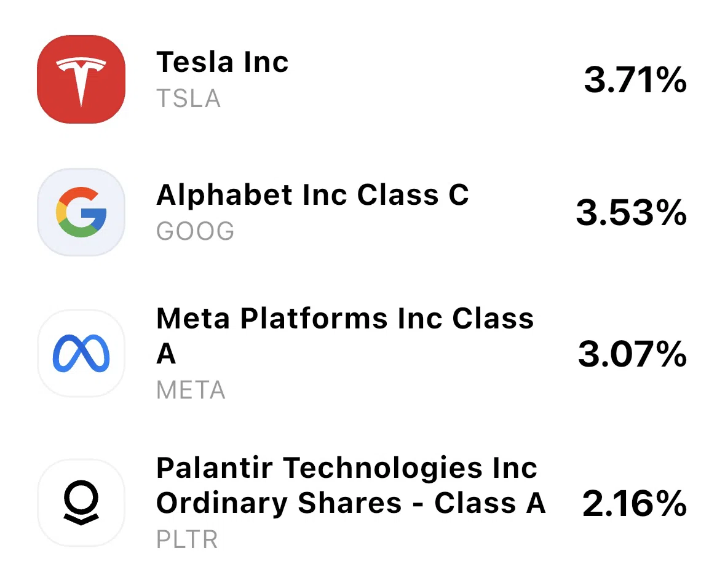Select the blue Meta infinity logo

coord(81,354)
